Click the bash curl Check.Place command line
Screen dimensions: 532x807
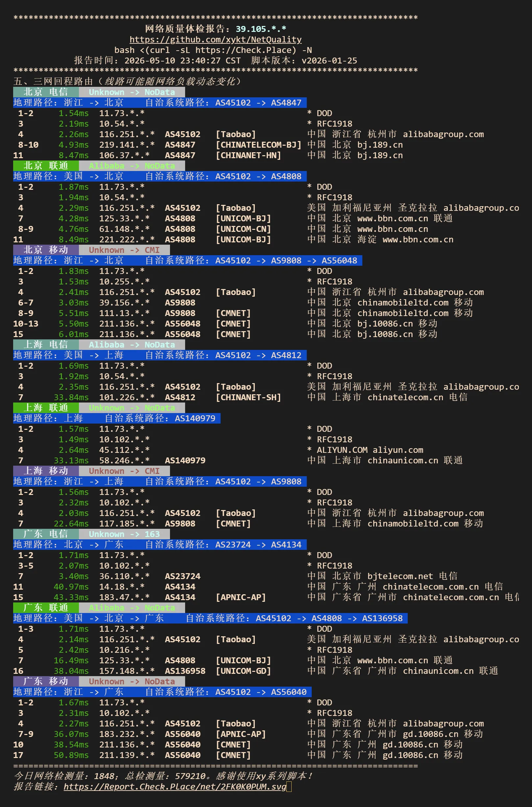[x=213, y=50]
